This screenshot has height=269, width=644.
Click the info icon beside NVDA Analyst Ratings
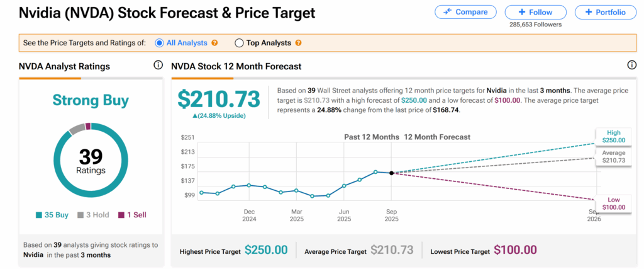click(x=158, y=66)
